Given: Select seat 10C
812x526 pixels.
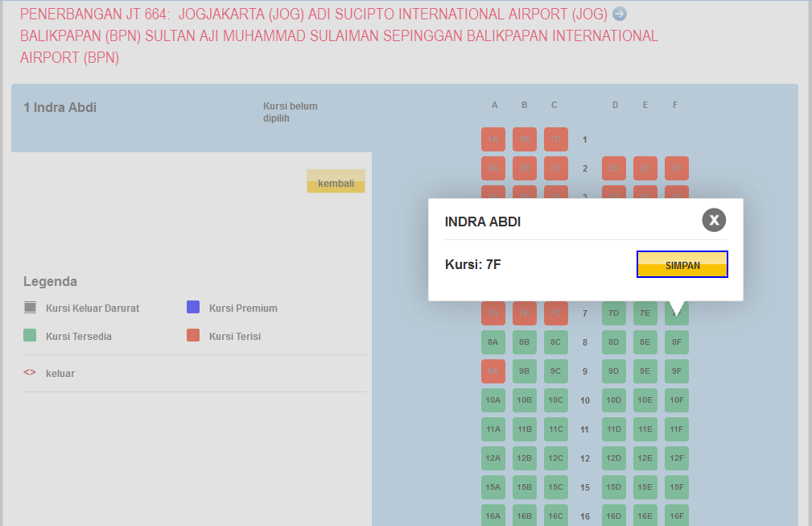Looking at the screenshot, I should [x=554, y=400].
